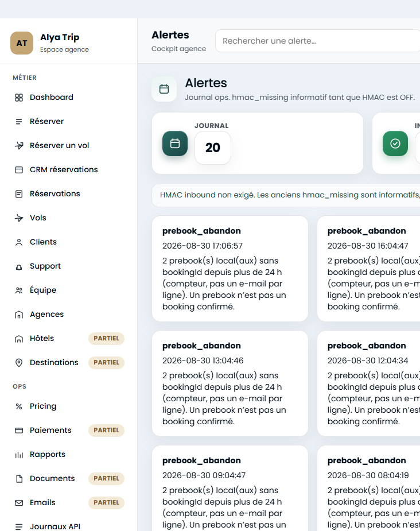Click the MÉTIER section label
This screenshot has height=531, width=420.
[25, 78]
